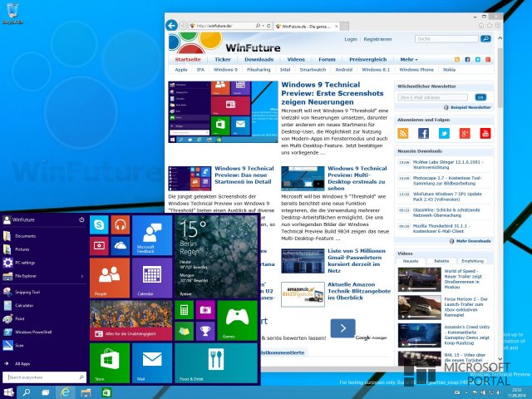Screen dimensions: 532x399
Task: Click the Registrieren link
Action: click(377, 39)
